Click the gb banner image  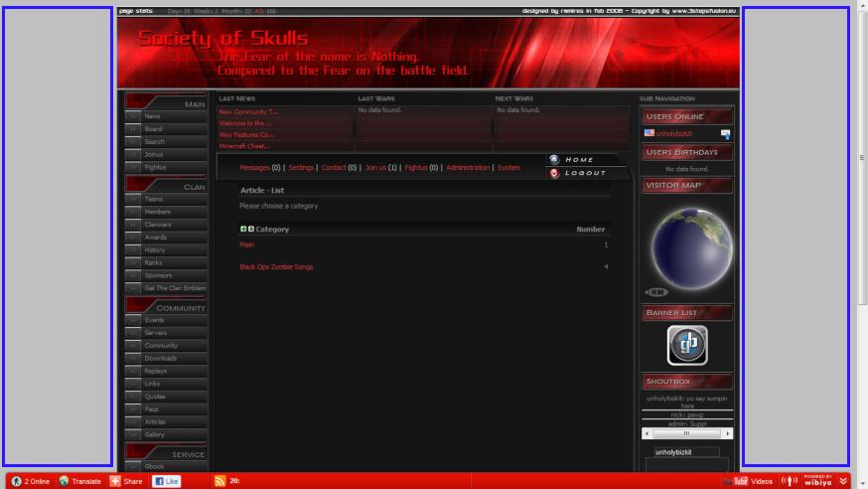point(687,345)
